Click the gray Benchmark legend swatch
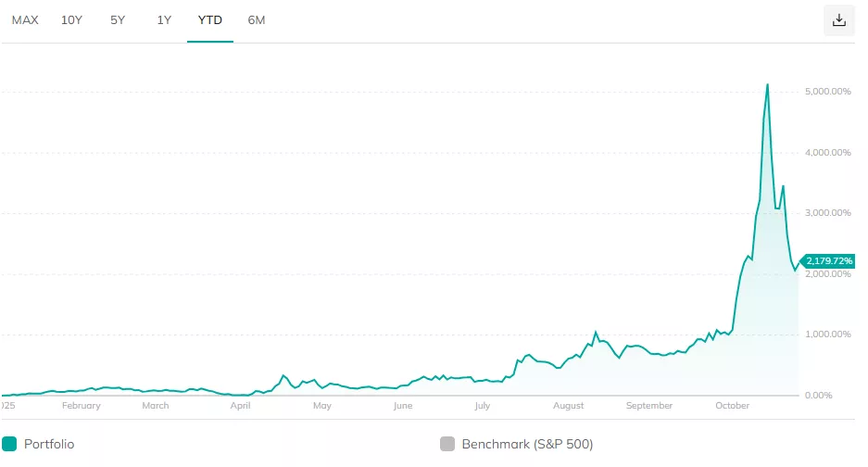868x467 pixels. (x=447, y=444)
